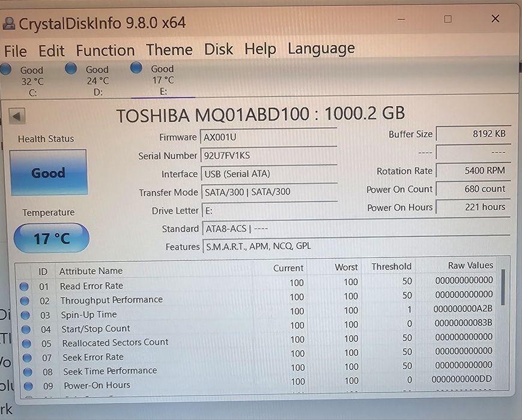
Task: Open the File menu
Action: 15,52
